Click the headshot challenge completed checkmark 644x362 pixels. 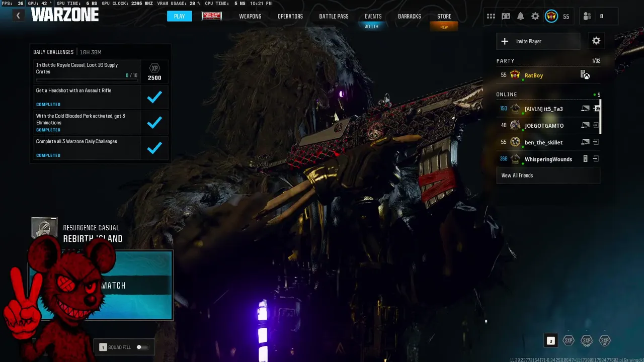coord(154,97)
